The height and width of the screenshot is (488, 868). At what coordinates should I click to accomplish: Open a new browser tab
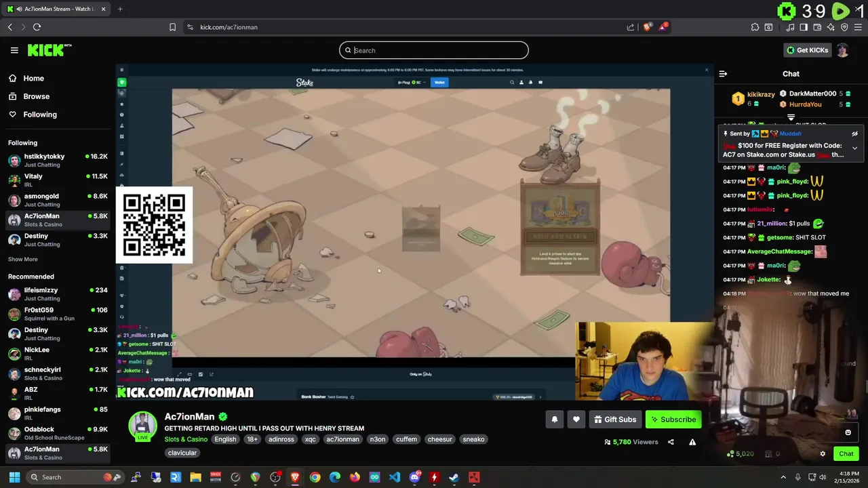pos(120,9)
